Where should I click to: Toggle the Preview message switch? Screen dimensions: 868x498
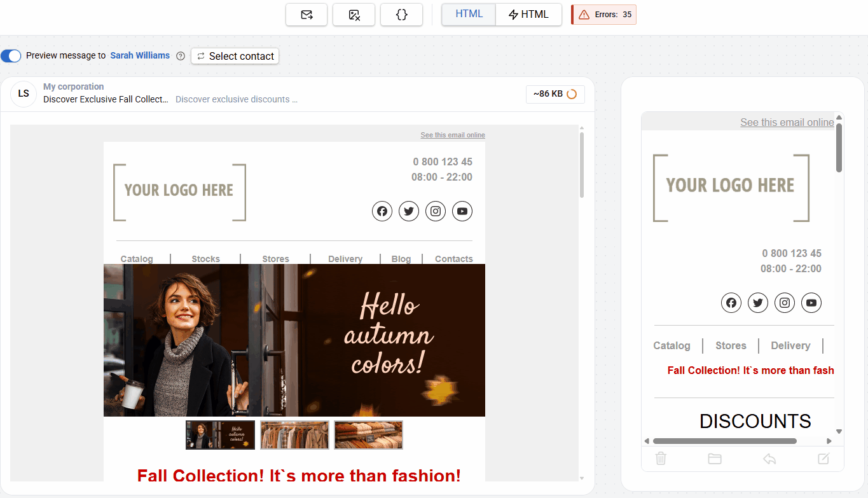pyautogui.click(x=11, y=56)
